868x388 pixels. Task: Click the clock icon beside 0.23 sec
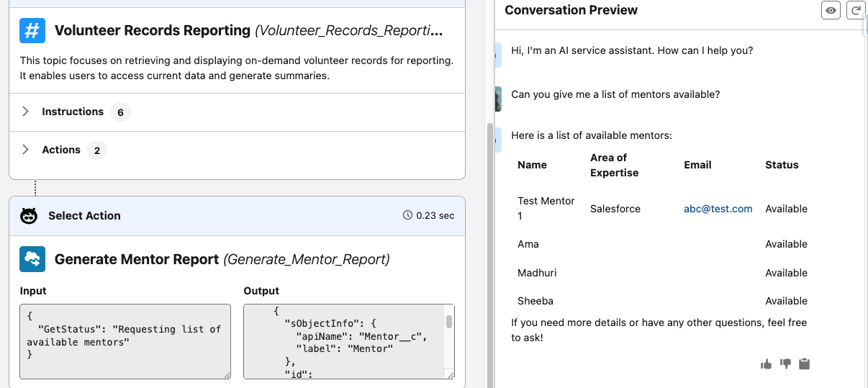tap(407, 215)
